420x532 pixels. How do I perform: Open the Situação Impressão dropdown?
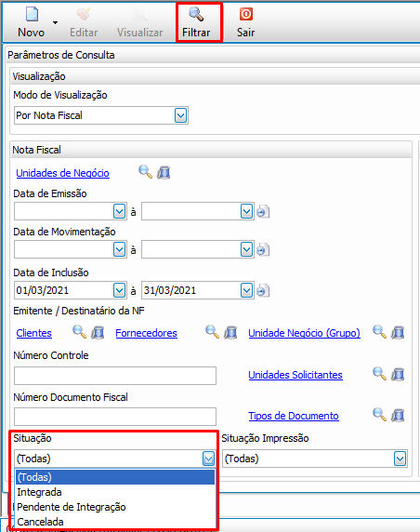(x=400, y=459)
